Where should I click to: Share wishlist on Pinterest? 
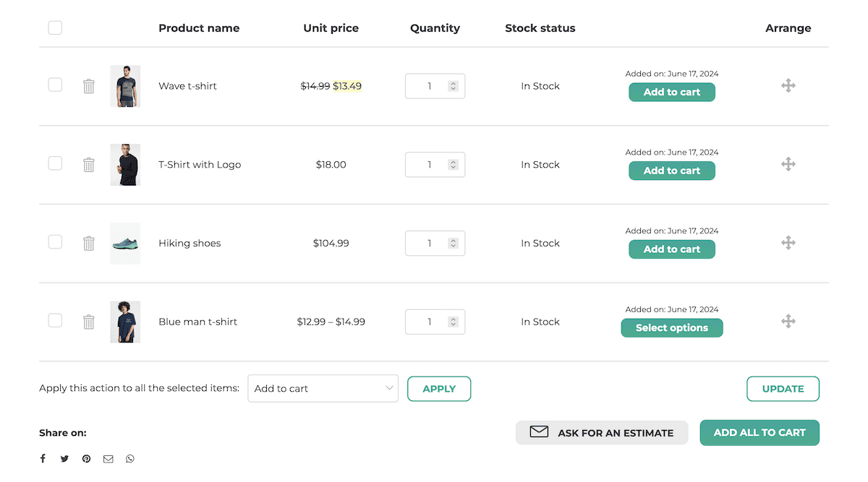tap(86, 459)
